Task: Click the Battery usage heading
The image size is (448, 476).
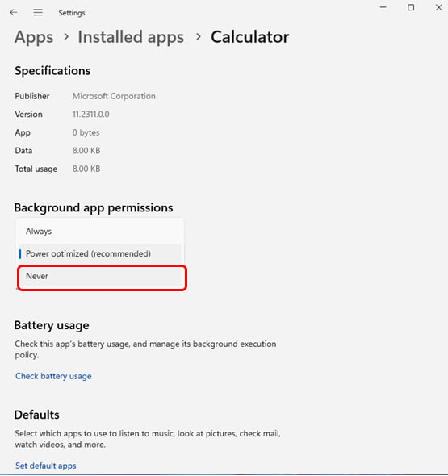Action: click(x=52, y=325)
